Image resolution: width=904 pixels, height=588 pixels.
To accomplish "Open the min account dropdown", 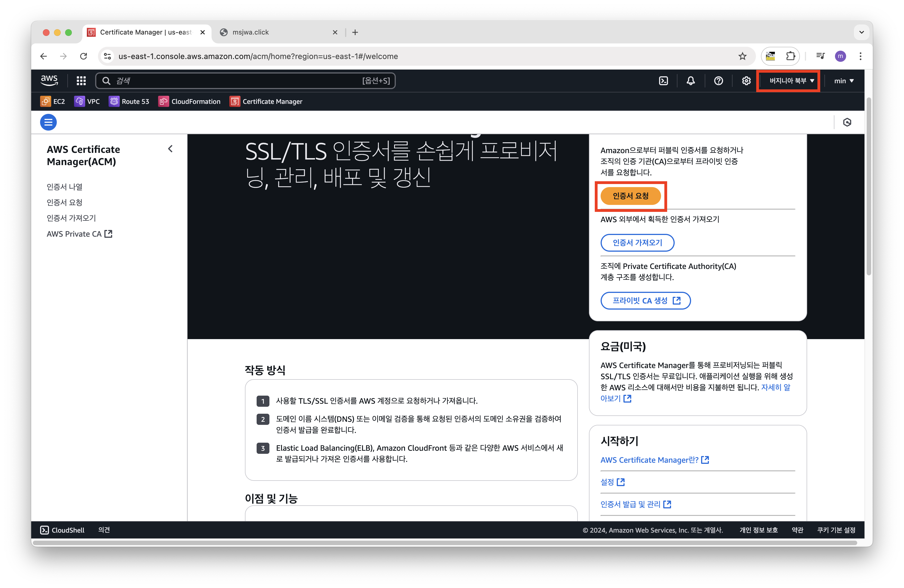I will coord(844,80).
